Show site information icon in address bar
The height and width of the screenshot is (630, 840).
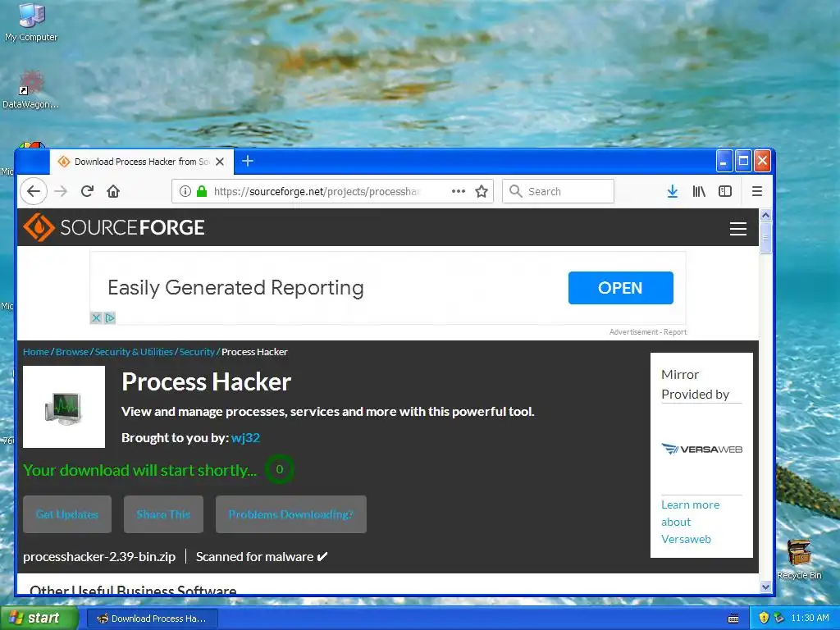point(185,191)
